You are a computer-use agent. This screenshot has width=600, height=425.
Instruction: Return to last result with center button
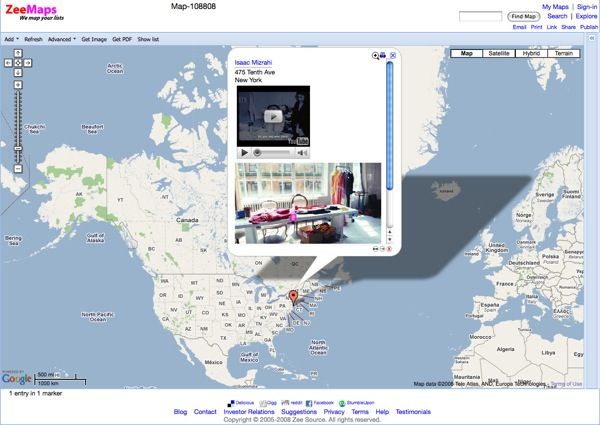[18, 63]
